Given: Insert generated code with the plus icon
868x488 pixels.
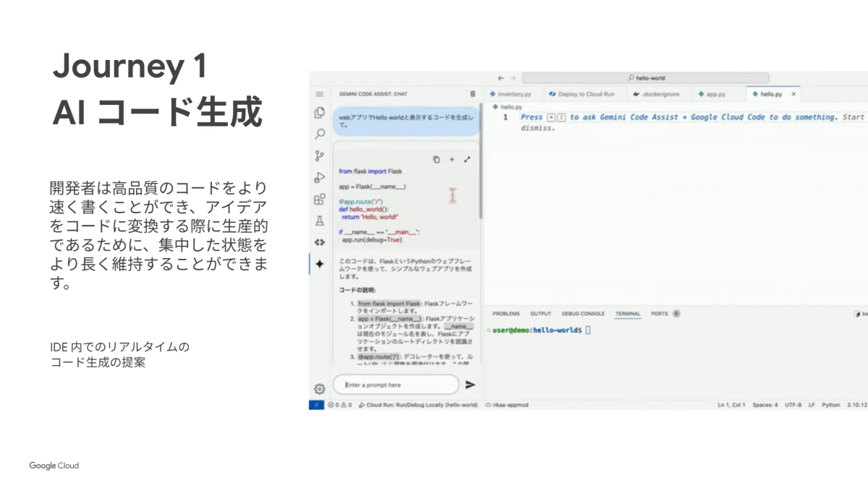Looking at the screenshot, I should 451,159.
